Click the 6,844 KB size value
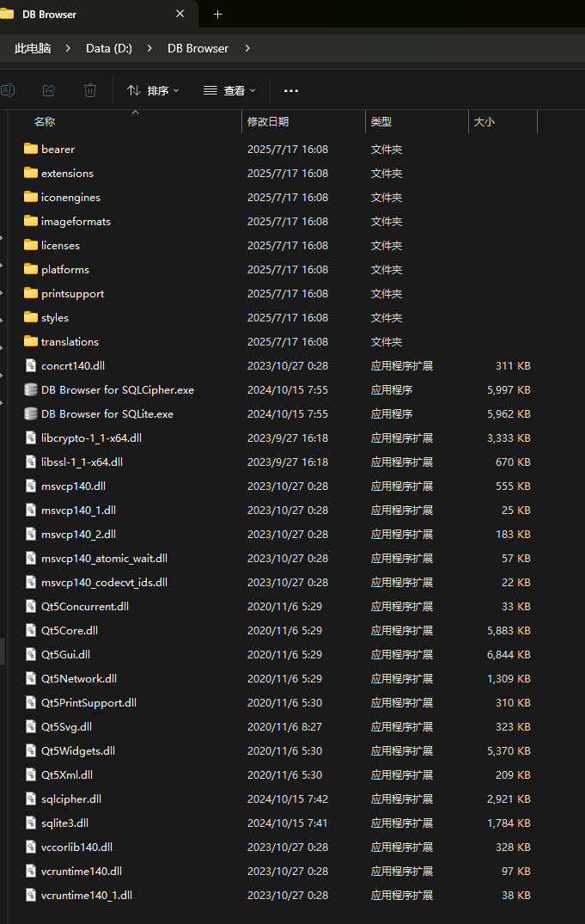This screenshot has height=924, width=585. coord(509,654)
